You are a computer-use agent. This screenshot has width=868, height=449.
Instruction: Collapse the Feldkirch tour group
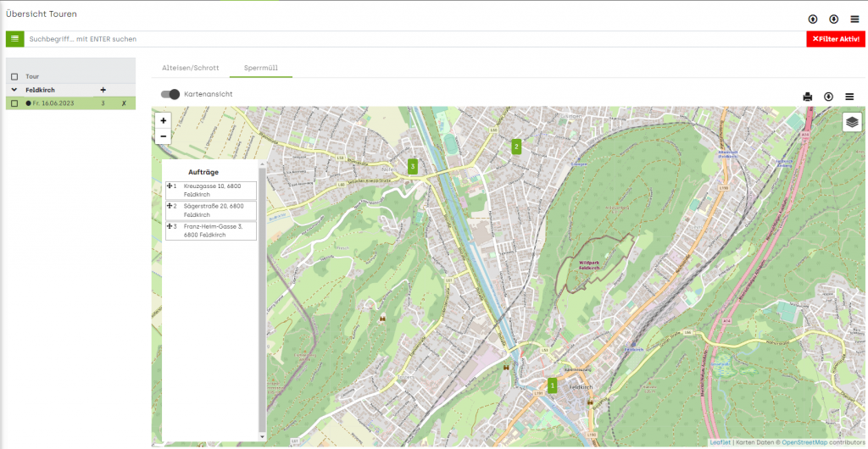[x=14, y=90]
